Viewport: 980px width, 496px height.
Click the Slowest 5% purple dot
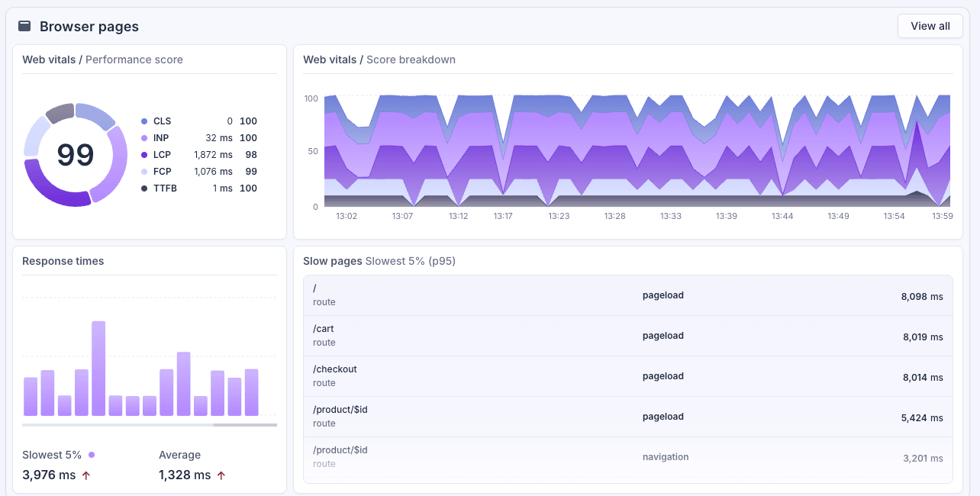92,455
